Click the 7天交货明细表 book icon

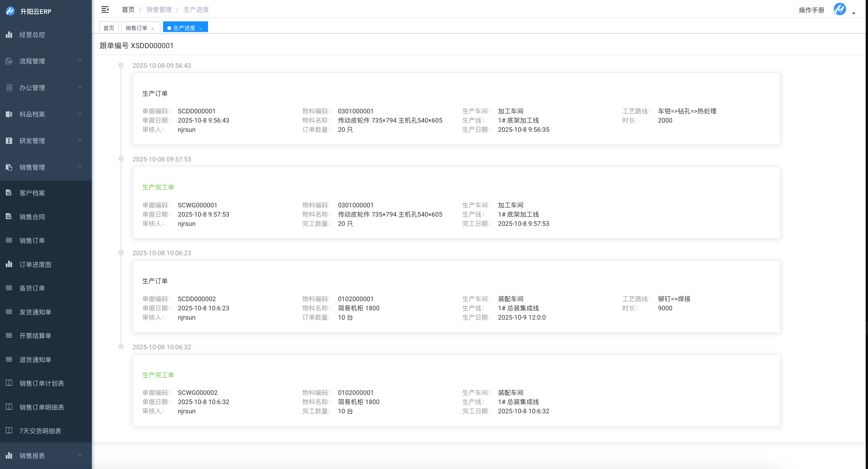click(x=9, y=431)
